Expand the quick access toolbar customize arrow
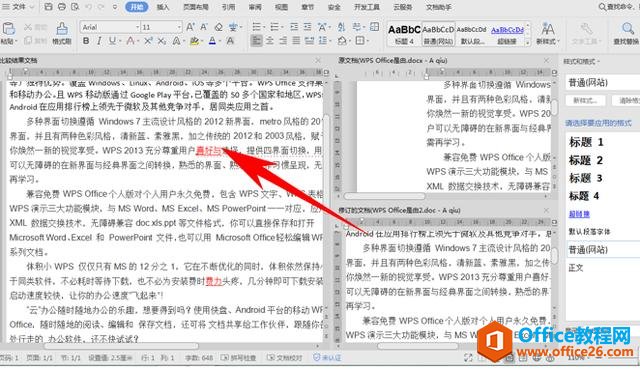This screenshot has width=640, height=369. [x=115, y=7]
